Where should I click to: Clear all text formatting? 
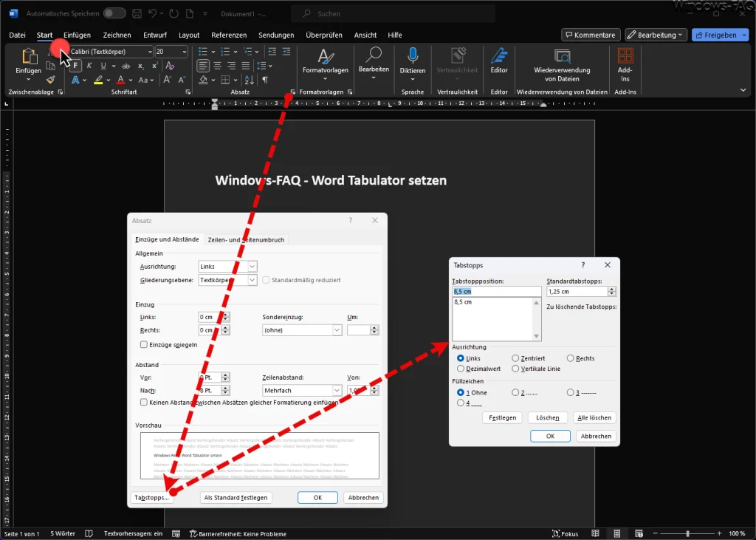pyautogui.click(x=170, y=66)
